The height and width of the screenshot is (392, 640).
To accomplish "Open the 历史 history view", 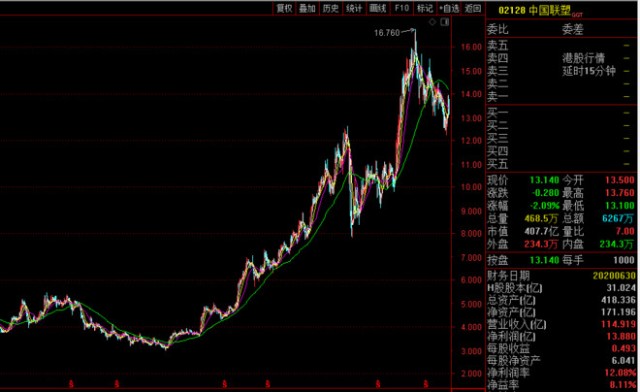I will click(x=331, y=8).
